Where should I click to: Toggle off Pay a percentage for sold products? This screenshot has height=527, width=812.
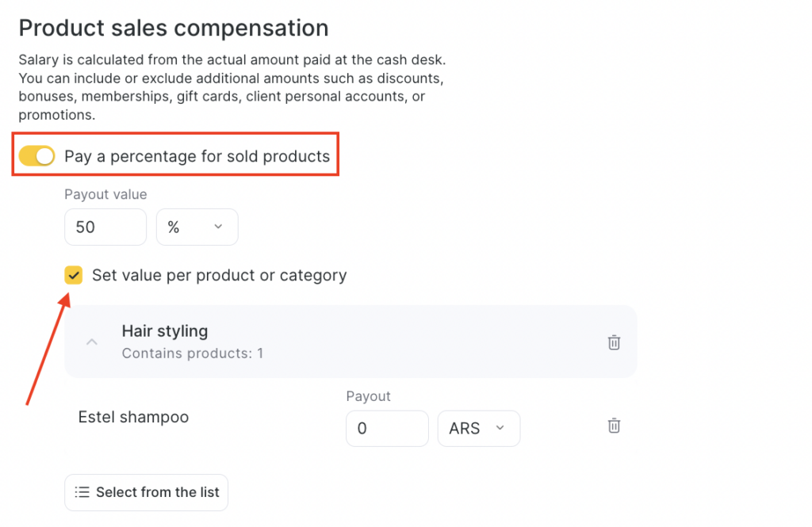[x=36, y=156]
